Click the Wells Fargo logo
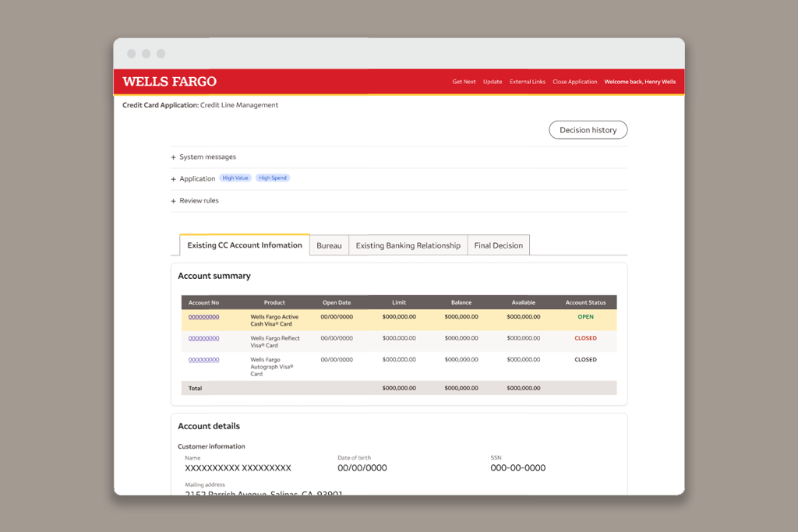 (170, 82)
